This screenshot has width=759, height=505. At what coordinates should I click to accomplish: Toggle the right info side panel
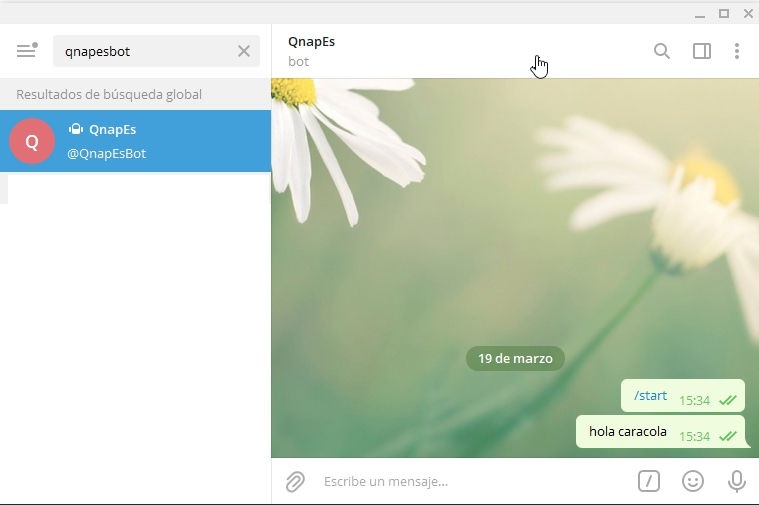[x=701, y=51]
